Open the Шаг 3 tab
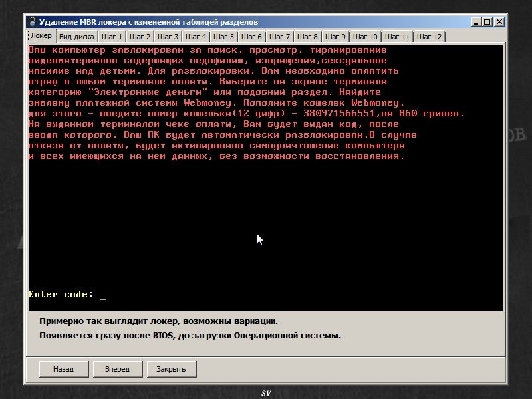The width and height of the screenshot is (532, 399). pyautogui.click(x=168, y=37)
